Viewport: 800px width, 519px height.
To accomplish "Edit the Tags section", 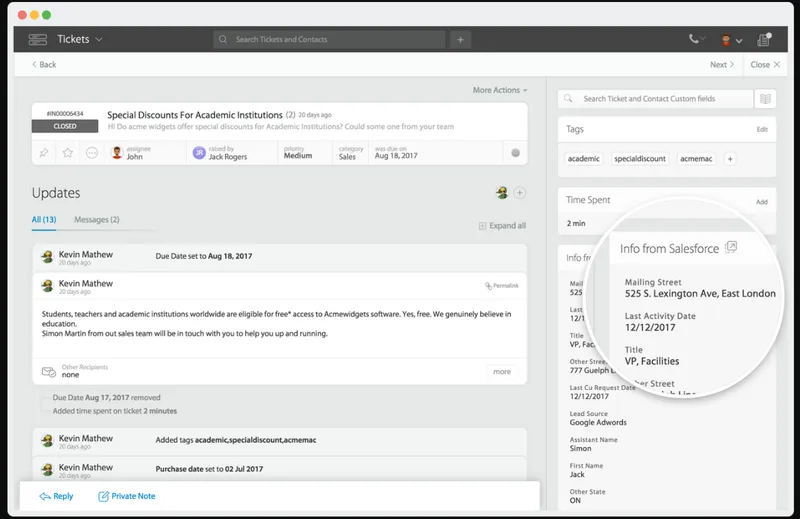I will pyautogui.click(x=762, y=130).
